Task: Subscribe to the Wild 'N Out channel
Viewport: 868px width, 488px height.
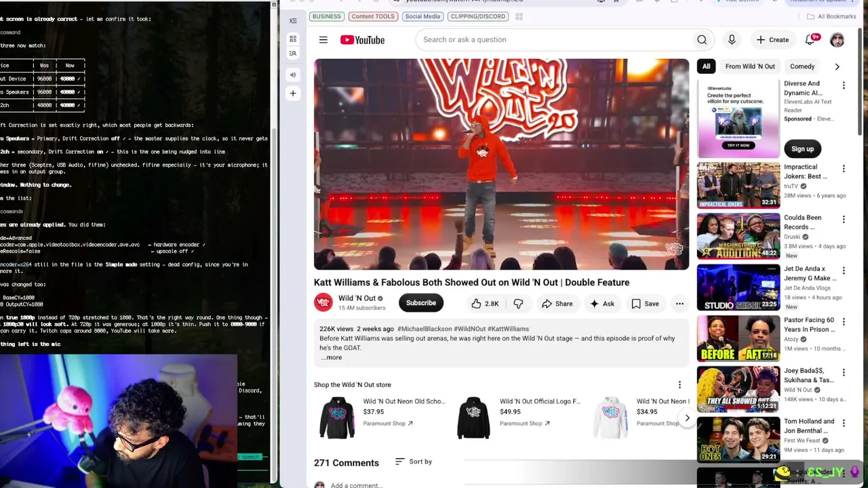Action: pos(421,303)
